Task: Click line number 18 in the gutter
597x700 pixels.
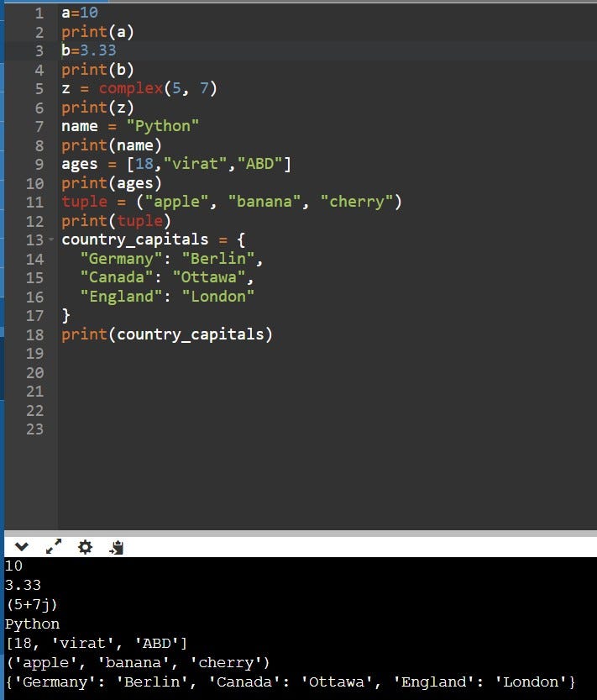Action: (34, 334)
